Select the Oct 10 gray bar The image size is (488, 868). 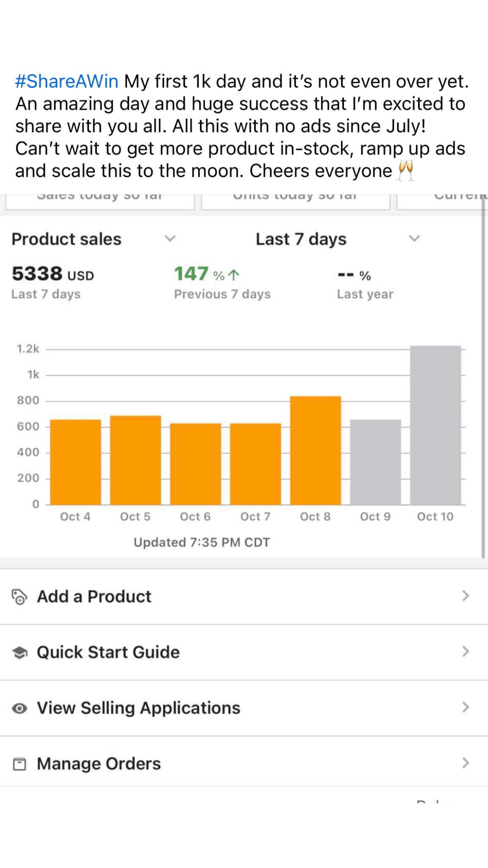(435, 425)
